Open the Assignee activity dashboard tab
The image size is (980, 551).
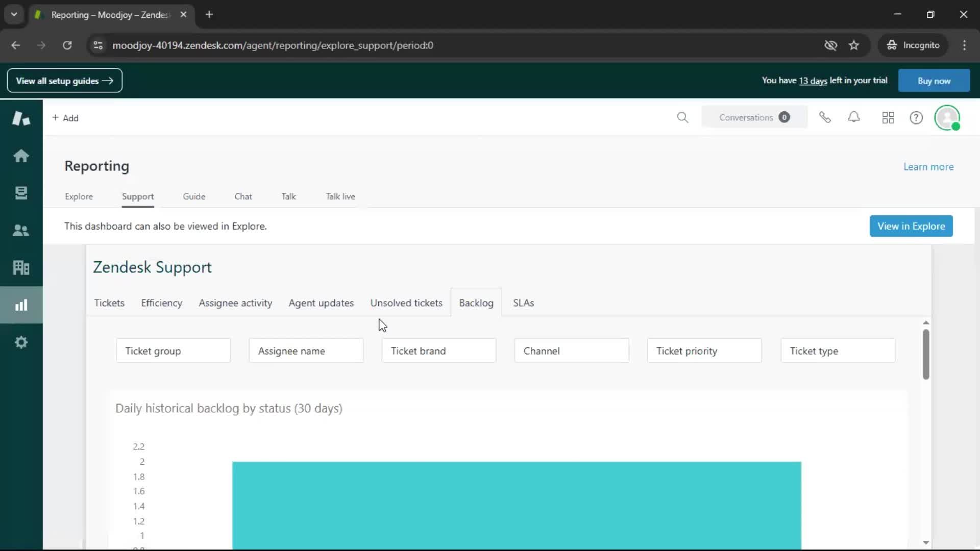[235, 303]
